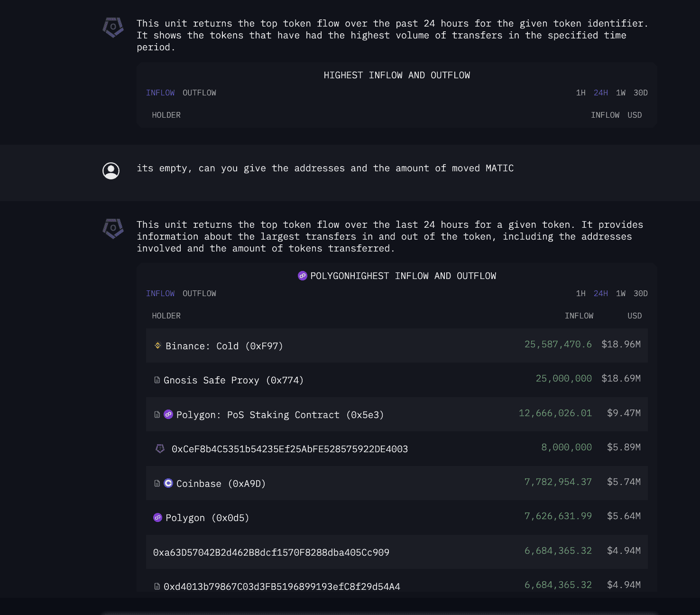Image resolution: width=700 pixels, height=615 pixels.
Task: Switch to OUTFLOW tab in the Polygon table
Action: [x=199, y=293]
